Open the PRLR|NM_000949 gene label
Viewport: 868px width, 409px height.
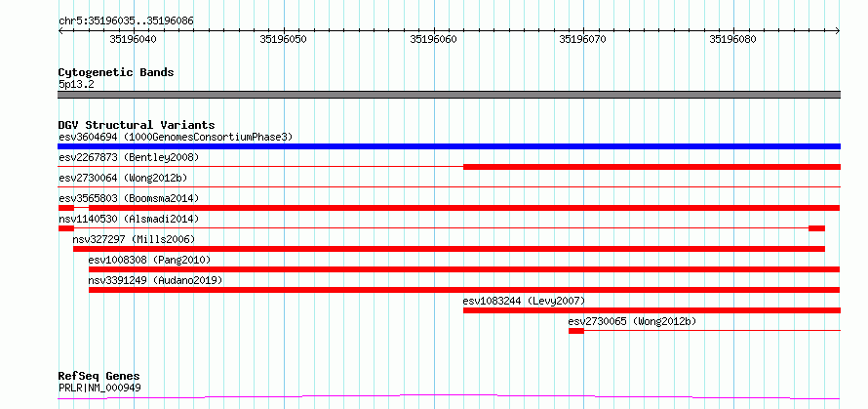[x=99, y=388]
